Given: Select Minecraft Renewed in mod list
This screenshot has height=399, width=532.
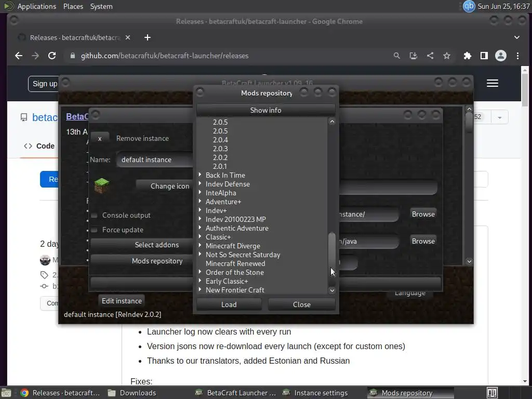Looking at the screenshot, I should (x=235, y=263).
